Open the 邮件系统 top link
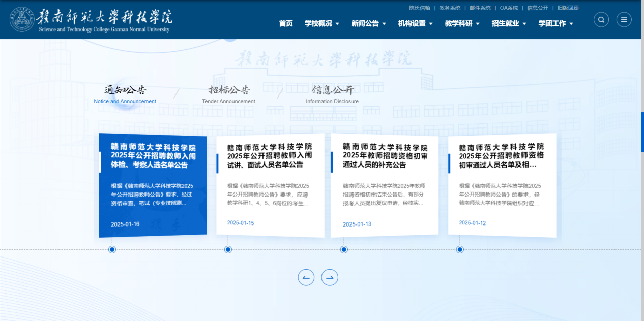Screen dimensions: 644x321 (480, 8)
